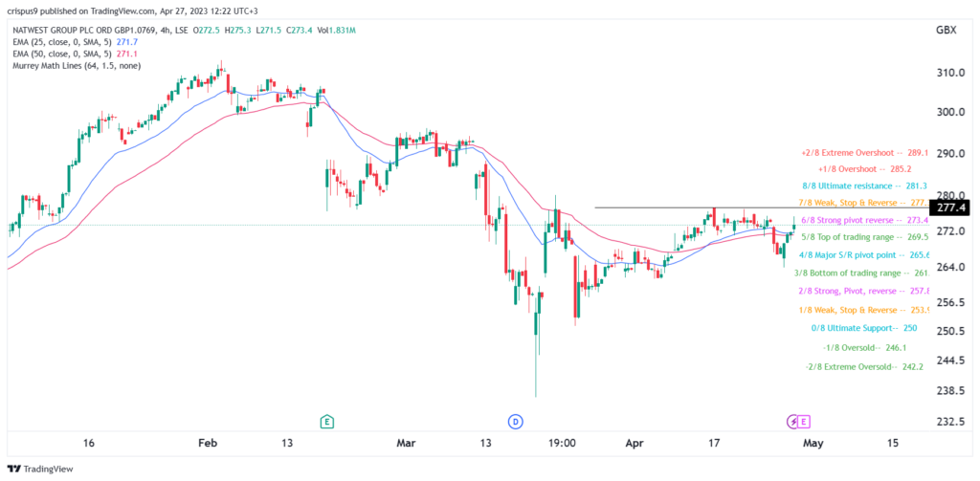
Task: Select the horizontal resistance line at 277.4
Action: (x=761, y=208)
